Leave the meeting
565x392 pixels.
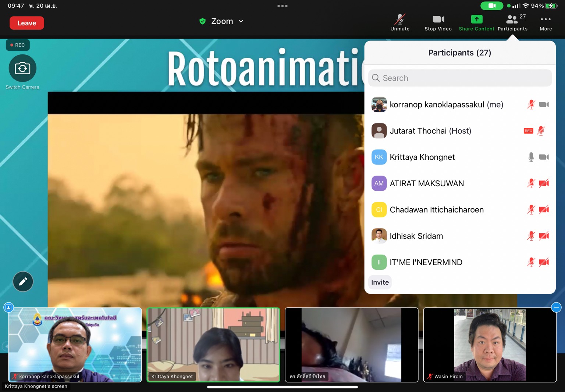(27, 23)
